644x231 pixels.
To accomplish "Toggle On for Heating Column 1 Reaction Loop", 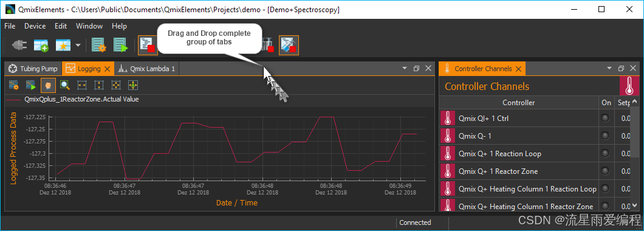I will coord(605,188).
